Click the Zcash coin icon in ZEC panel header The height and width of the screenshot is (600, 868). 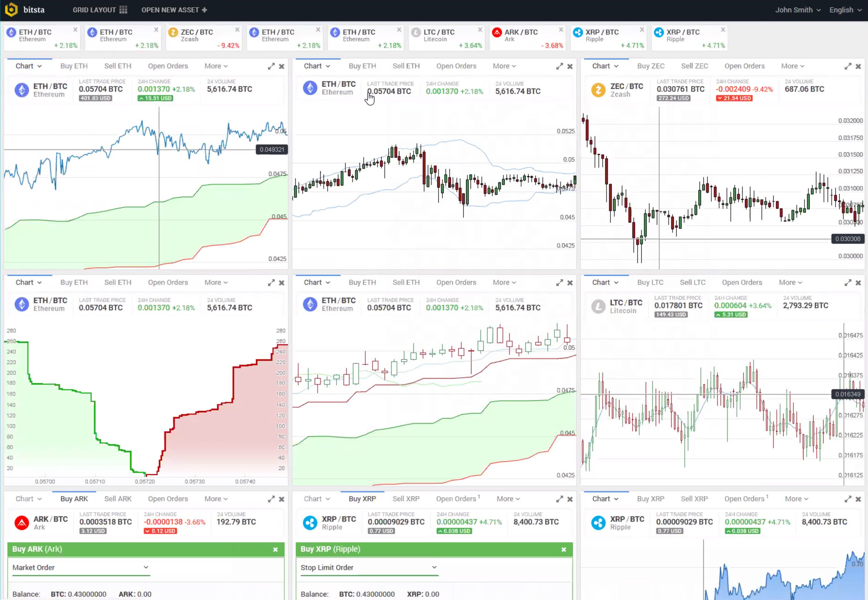coord(599,90)
